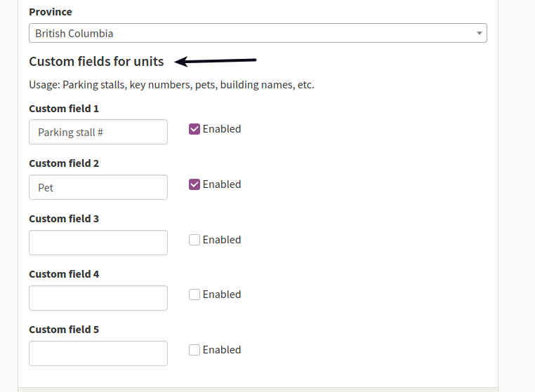Click the Usage description text line
Image resolution: width=535 pixels, height=392 pixels.
pyautogui.click(x=171, y=85)
